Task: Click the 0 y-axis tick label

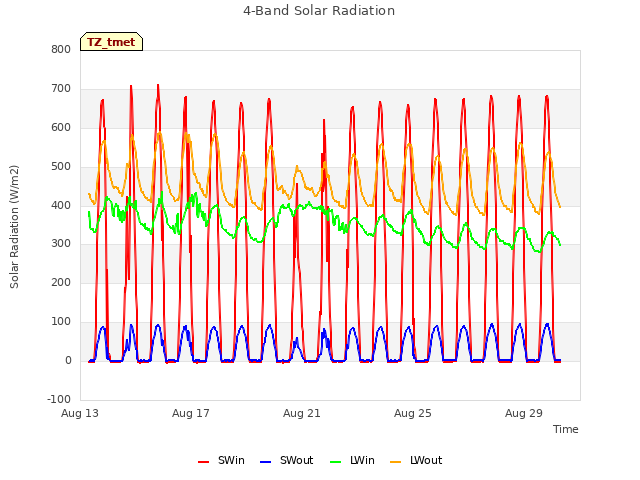Action: pyautogui.click(x=68, y=360)
